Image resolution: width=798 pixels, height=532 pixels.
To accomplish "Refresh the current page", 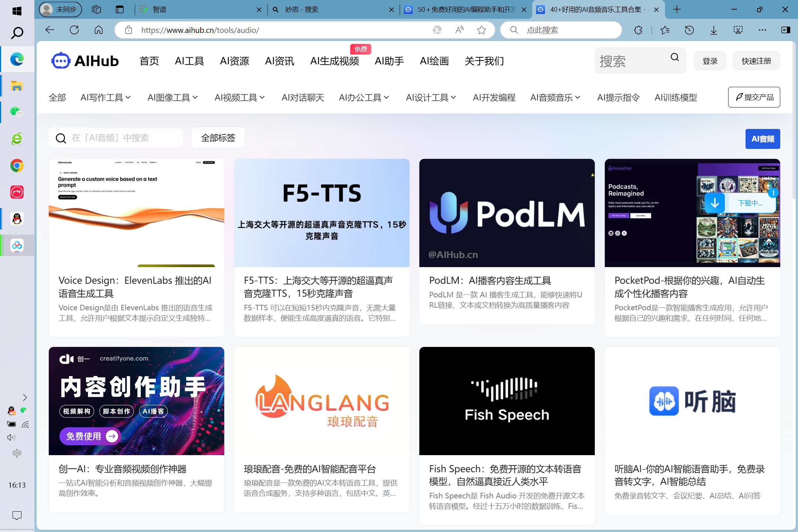I will coord(74,30).
